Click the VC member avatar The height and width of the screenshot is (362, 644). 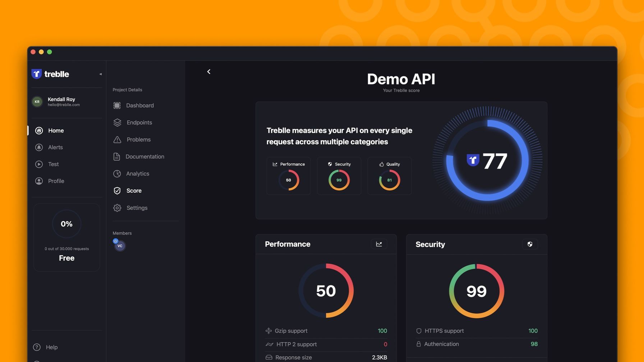click(x=120, y=246)
